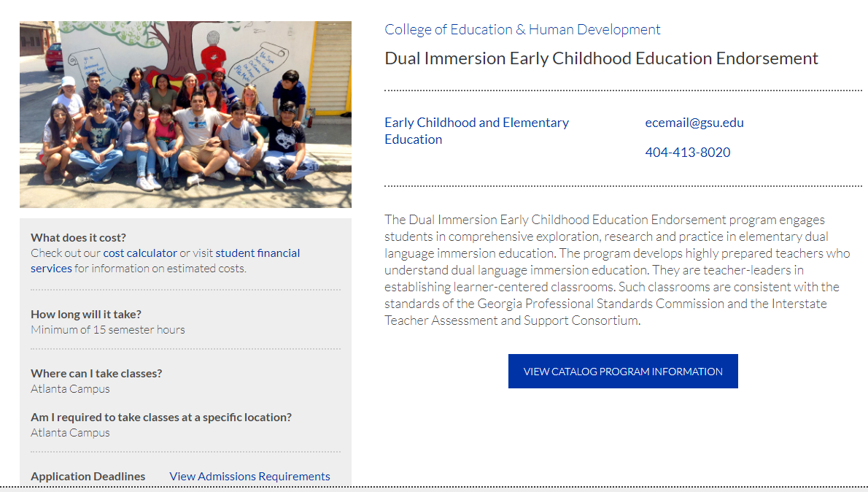Image resolution: width=868 pixels, height=492 pixels.
Task: Click the Application Deadlines heading
Action: click(88, 477)
